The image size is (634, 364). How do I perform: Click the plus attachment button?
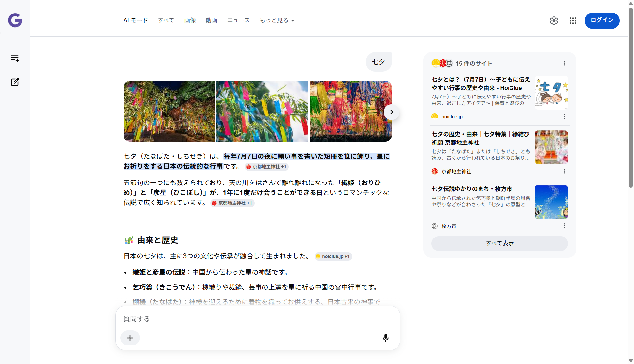coord(130,338)
